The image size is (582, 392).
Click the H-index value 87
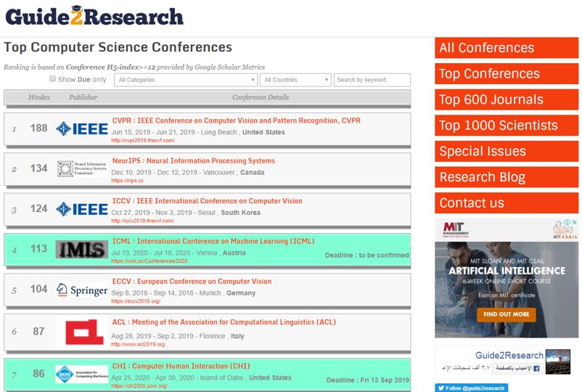[38, 331]
